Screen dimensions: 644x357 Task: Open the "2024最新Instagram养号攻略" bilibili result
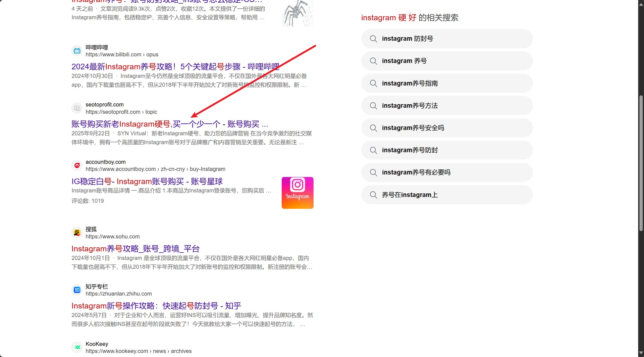[x=175, y=67]
